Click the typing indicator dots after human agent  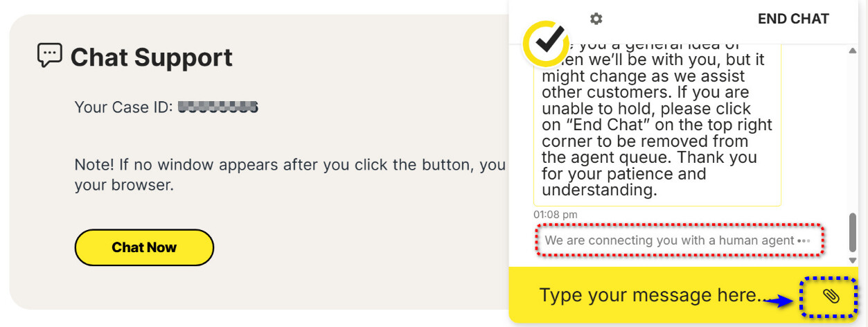804,241
